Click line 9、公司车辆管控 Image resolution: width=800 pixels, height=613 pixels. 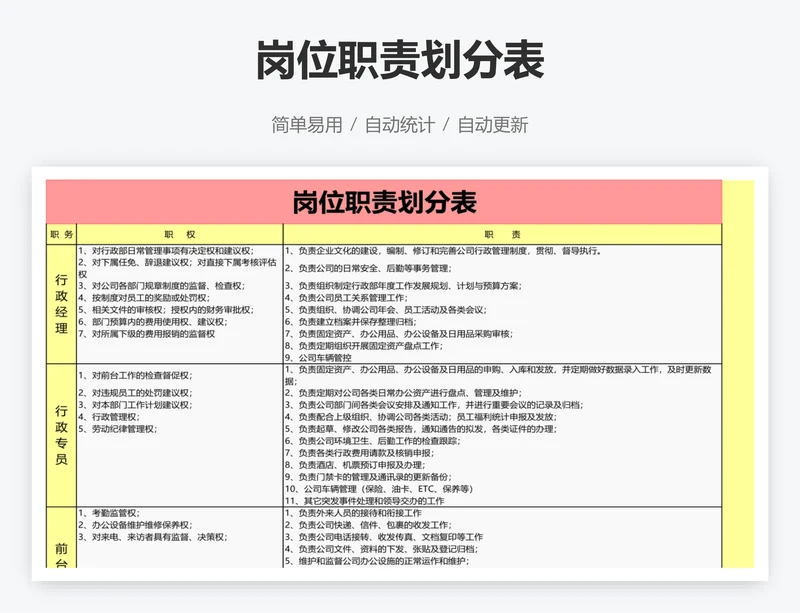pyautogui.click(x=318, y=358)
